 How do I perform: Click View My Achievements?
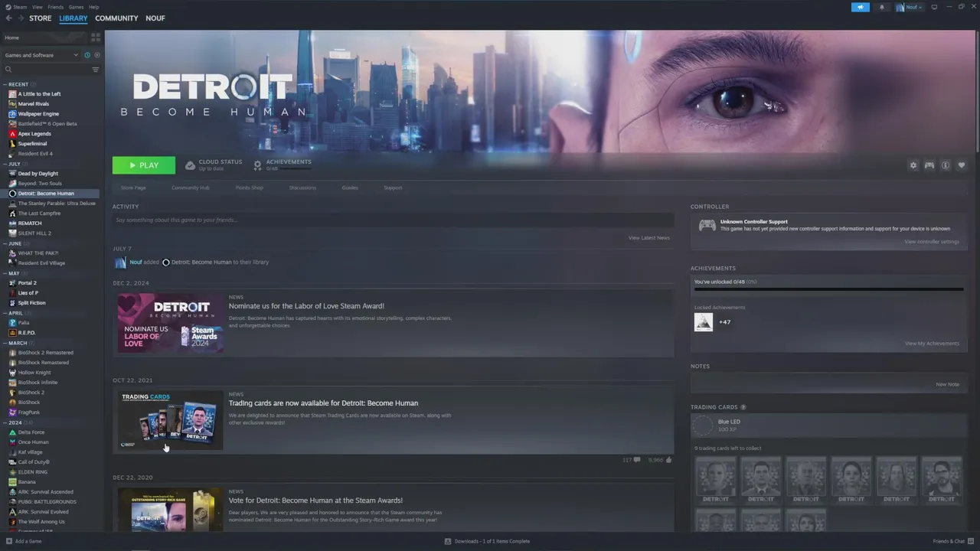[932, 344]
